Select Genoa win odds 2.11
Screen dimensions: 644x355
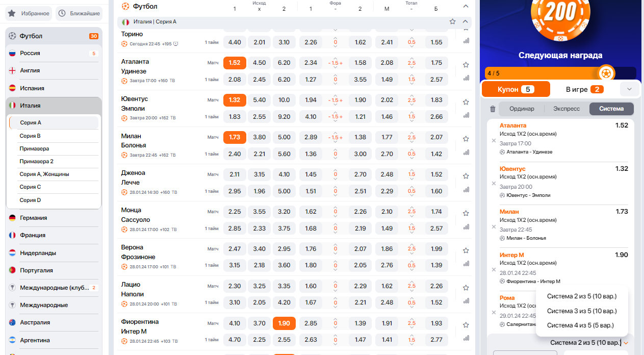coord(235,174)
